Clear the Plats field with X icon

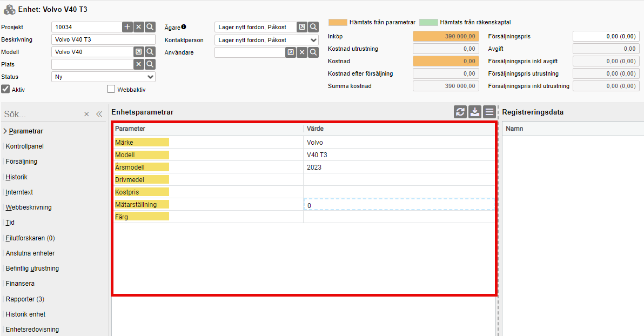pos(139,64)
